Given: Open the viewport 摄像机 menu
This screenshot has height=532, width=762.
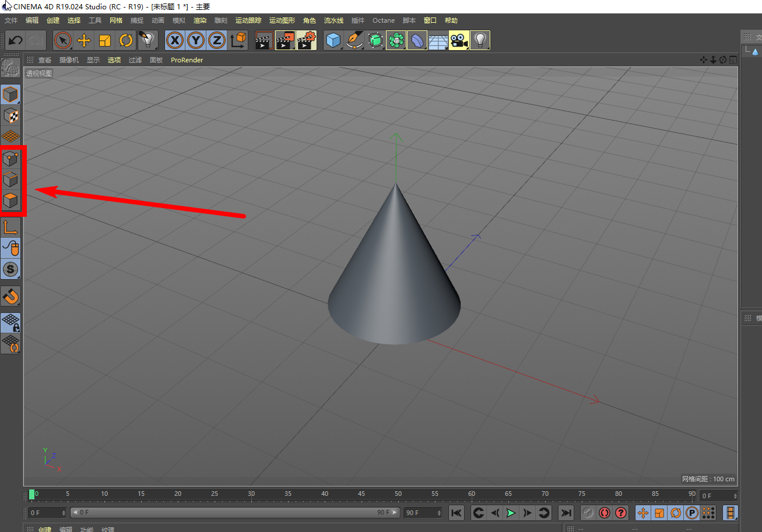Looking at the screenshot, I should [x=69, y=60].
